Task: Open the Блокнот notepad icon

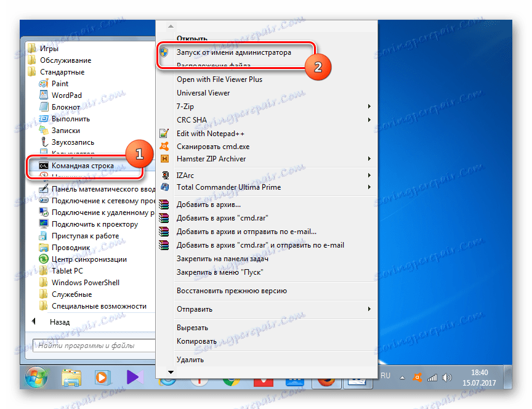Action: tap(44, 107)
